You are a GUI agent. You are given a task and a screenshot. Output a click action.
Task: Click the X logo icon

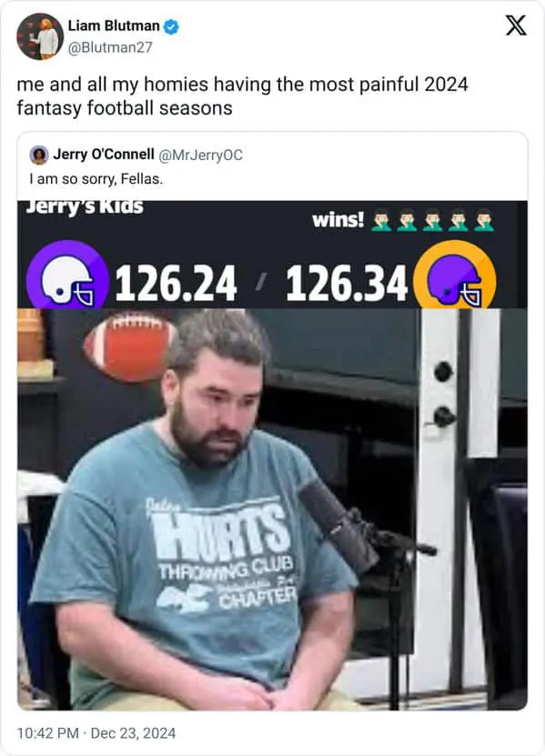(x=516, y=25)
